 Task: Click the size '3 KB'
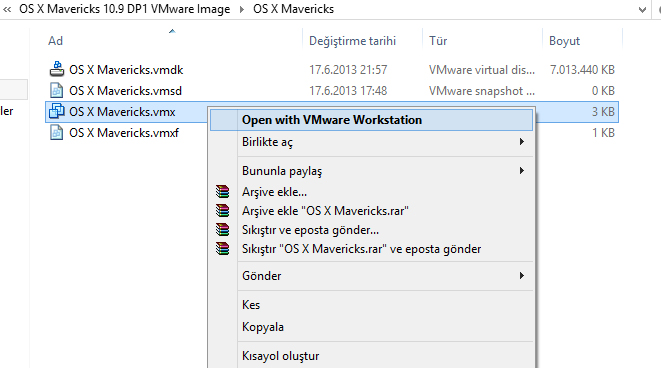point(603,112)
